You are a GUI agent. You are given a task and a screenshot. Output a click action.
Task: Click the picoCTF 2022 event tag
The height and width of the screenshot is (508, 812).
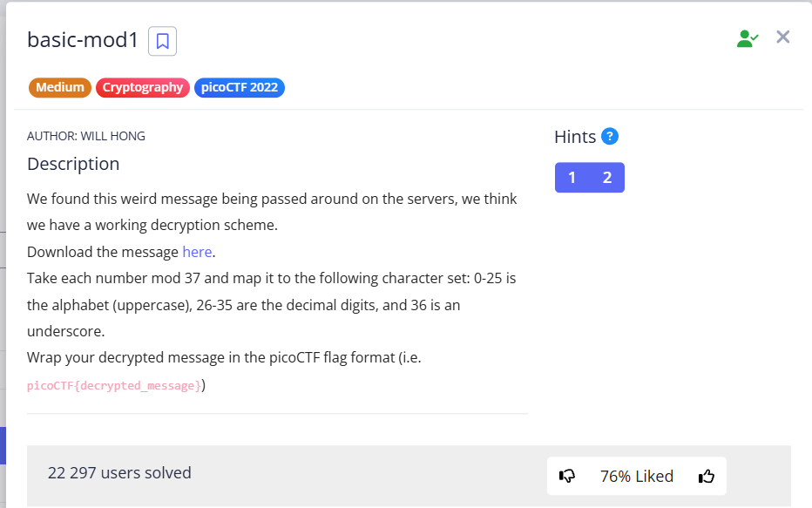(x=240, y=87)
